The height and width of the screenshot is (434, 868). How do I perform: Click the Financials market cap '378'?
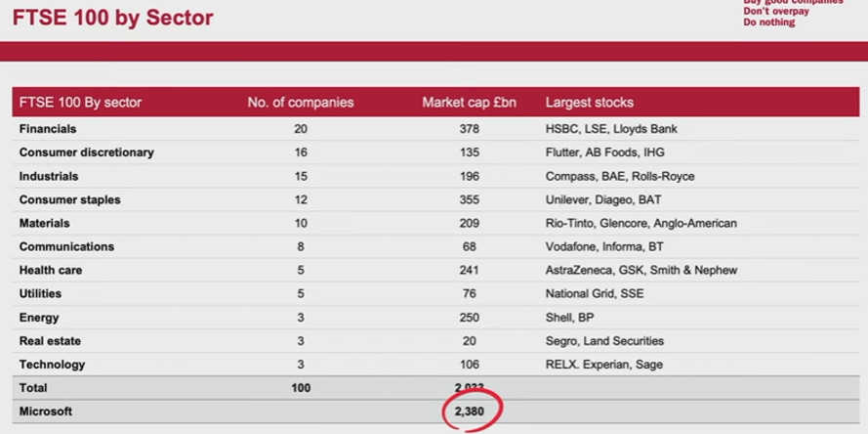(x=469, y=129)
